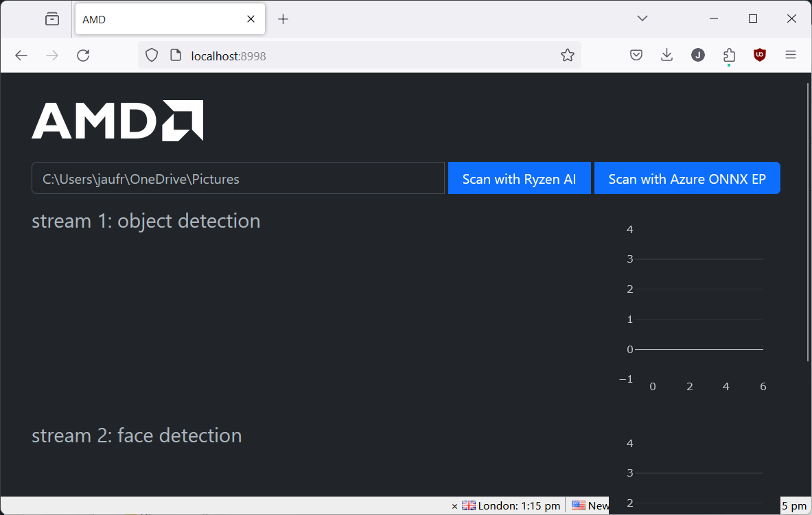Open the Firefox application menu
Screen dimensions: 812x515
[x=791, y=55]
